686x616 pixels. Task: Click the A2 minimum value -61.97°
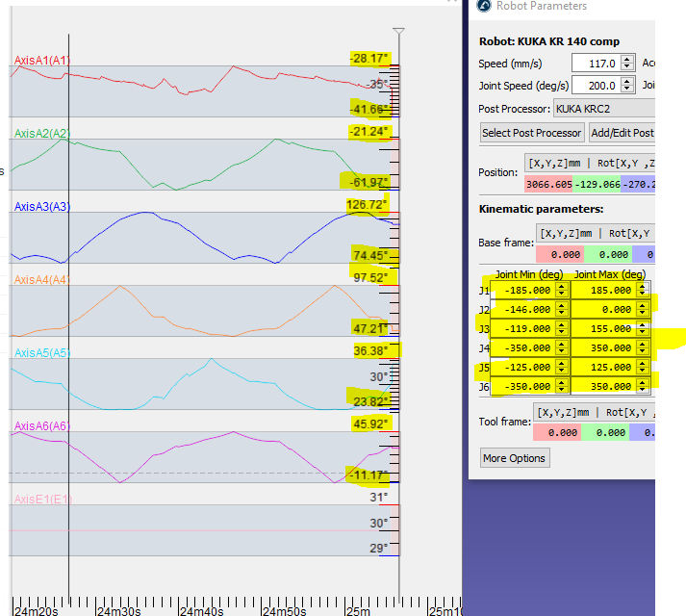pos(369,182)
